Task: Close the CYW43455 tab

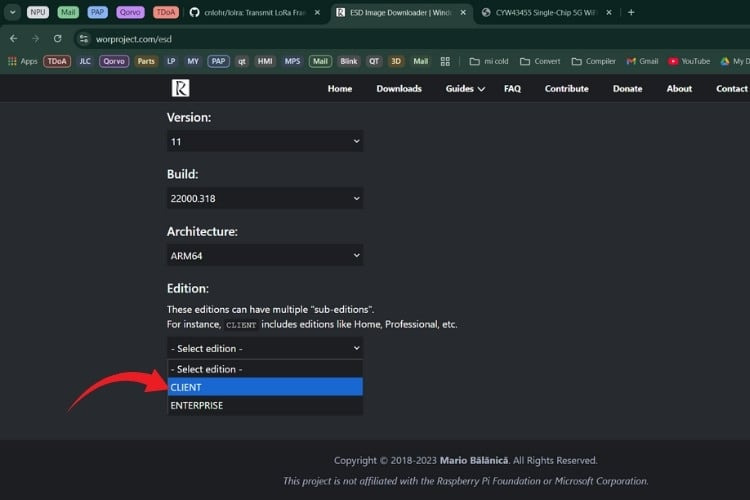Action: (609, 12)
